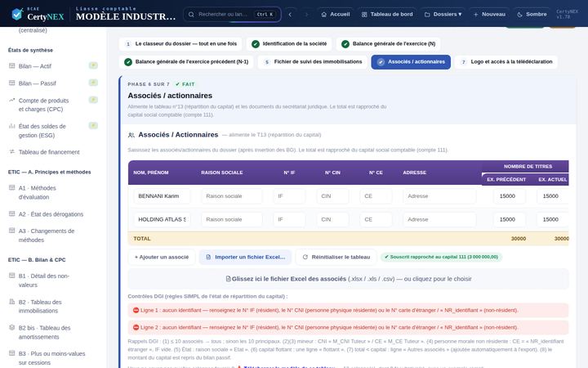The height and width of the screenshot is (368, 588).
Task: Click Raison sociale field in BENNANI row
Action: pyautogui.click(x=232, y=196)
